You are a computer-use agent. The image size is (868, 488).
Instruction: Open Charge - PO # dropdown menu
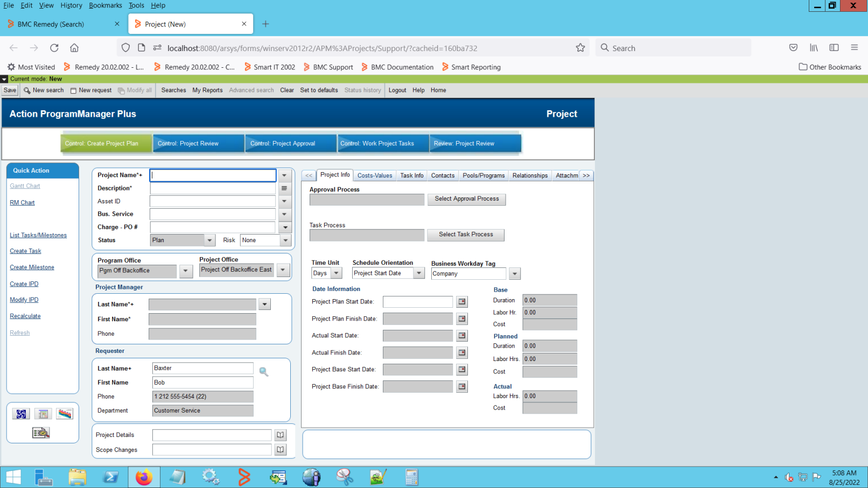(x=285, y=227)
